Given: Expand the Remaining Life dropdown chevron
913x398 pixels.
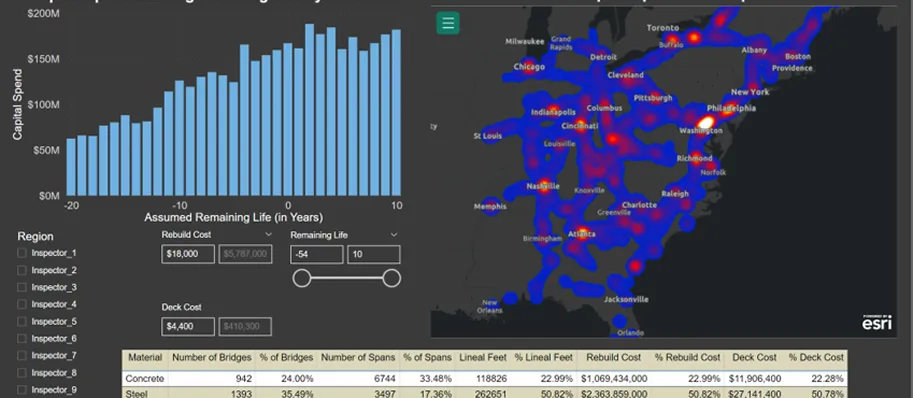Looking at the screenshot, I should point(394,234).
